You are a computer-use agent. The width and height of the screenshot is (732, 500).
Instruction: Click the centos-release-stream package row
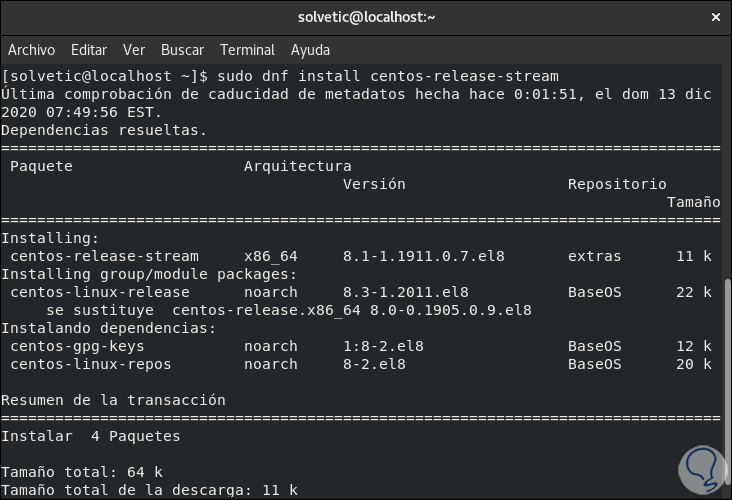click(x=104, y=256)
